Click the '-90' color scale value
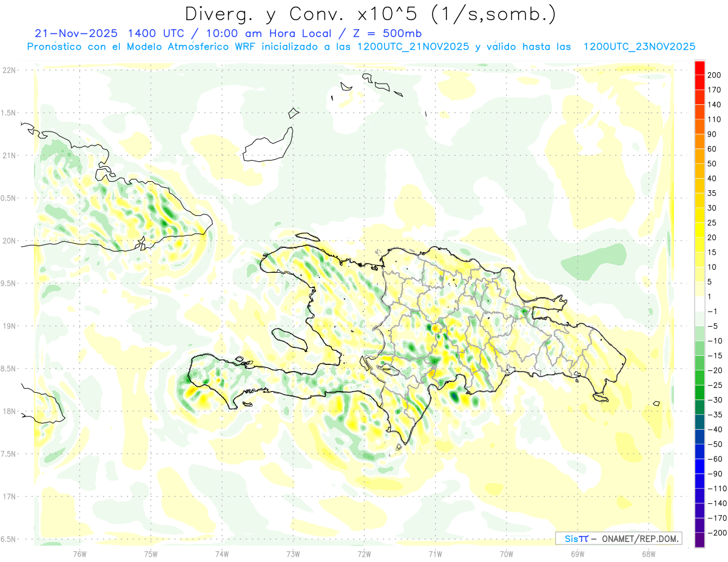The image size is (728, 562). pyautogui.click(x=715, y=473)
